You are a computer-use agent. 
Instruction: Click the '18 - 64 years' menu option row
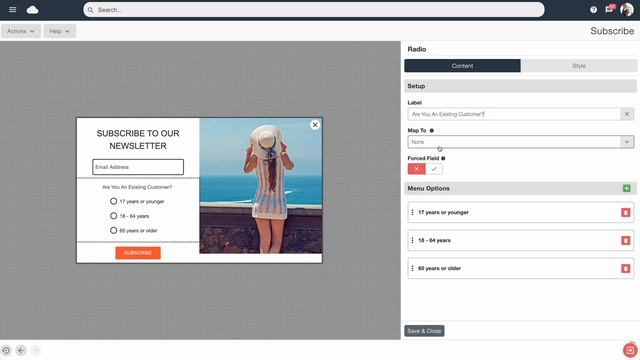click(520, 240)
